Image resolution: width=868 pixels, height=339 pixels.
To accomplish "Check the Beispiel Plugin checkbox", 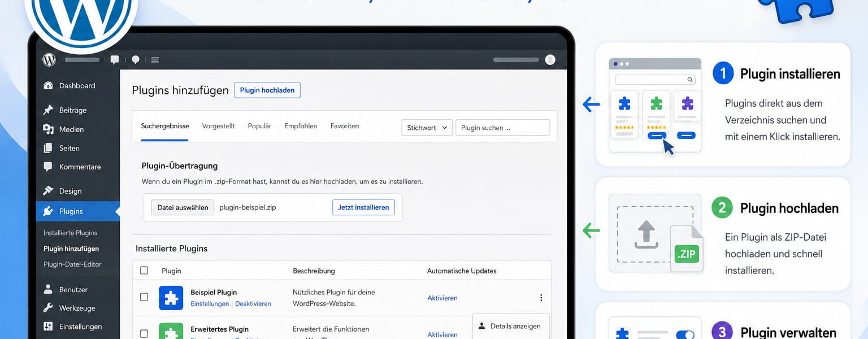I will (144, 297).
